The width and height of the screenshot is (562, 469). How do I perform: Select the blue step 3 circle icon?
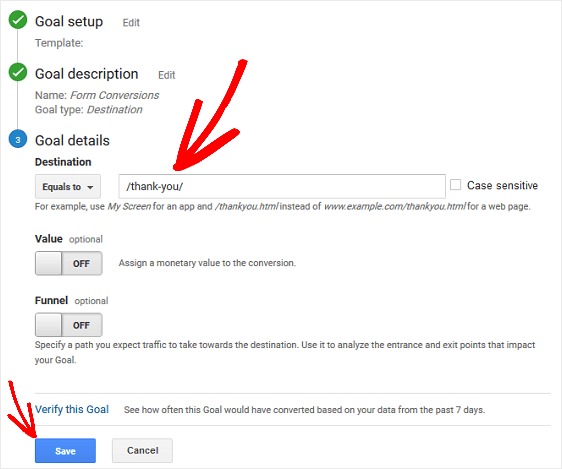[x=18, y=139]
